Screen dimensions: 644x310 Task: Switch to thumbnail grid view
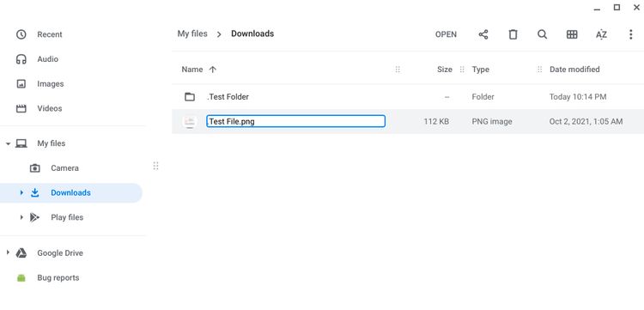pyautogui.click(x=572, y=34)
